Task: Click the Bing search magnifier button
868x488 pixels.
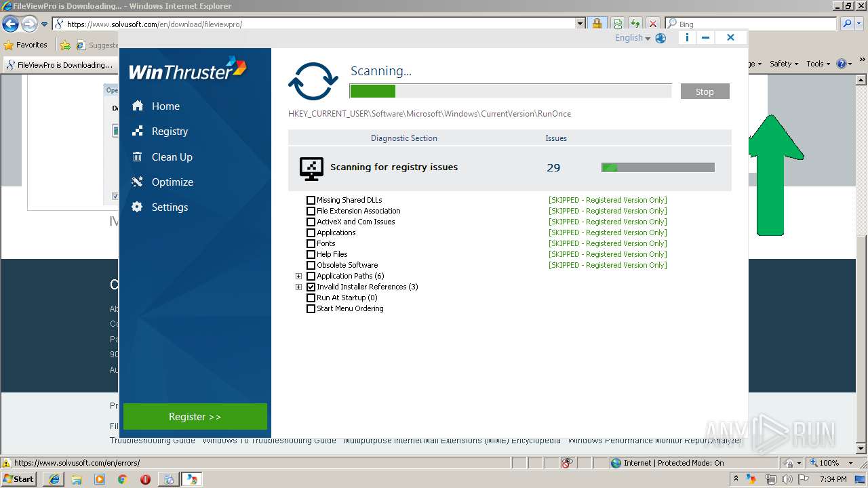Action: pos(847,24)
